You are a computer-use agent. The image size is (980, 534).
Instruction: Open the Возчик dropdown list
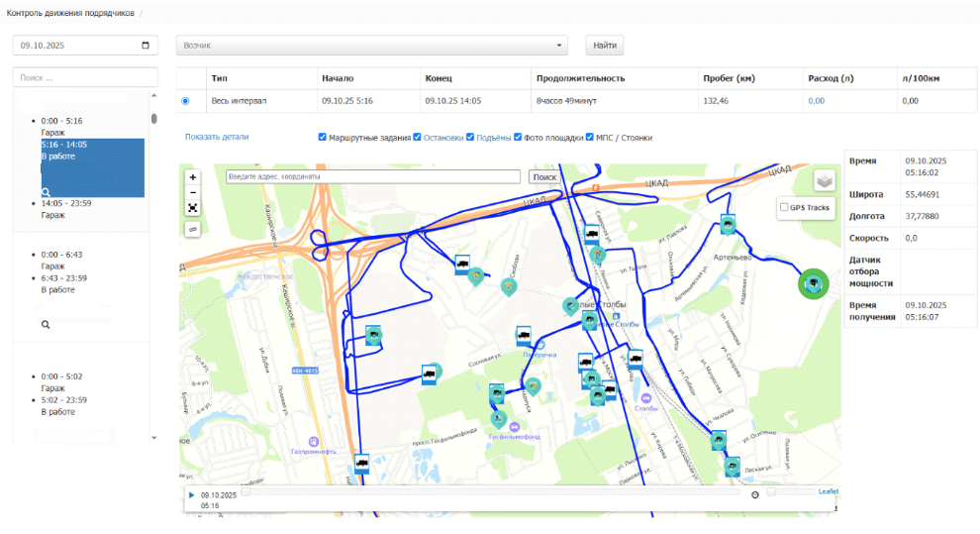coord(372,46)
